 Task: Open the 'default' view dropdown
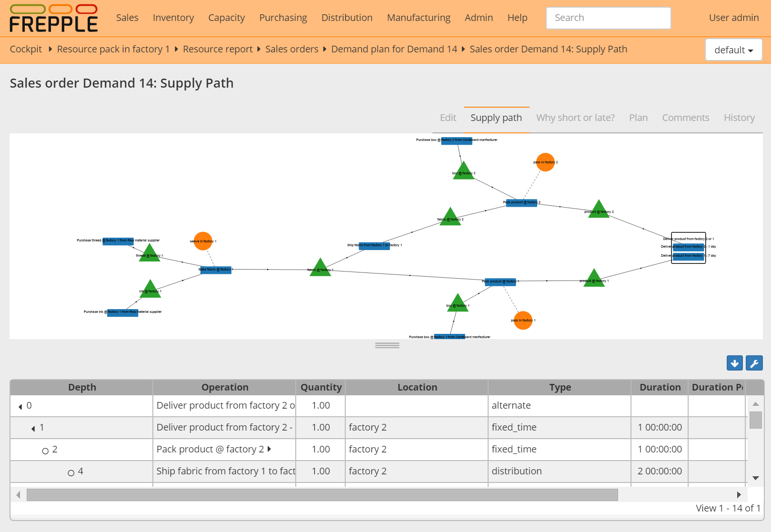(x=733, y=50)
